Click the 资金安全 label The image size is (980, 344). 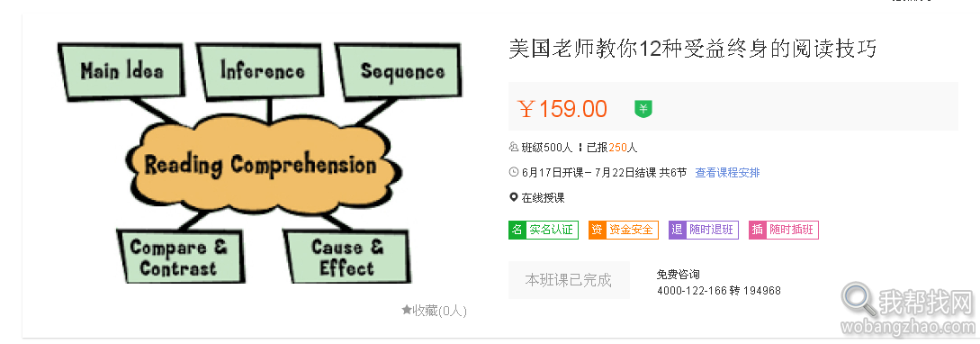click(632, 230)
